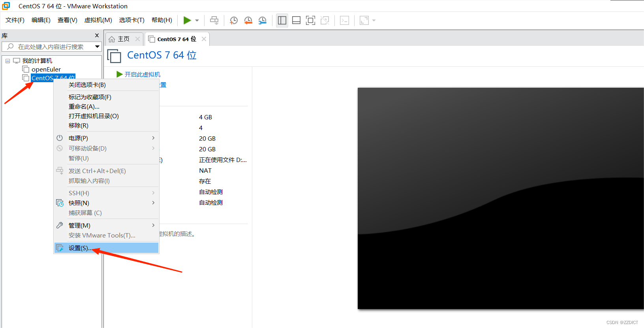The width and height of the screenshot is (644, 328).
Task: Open the 选项卡(T) menu
Action: [132, 20]
